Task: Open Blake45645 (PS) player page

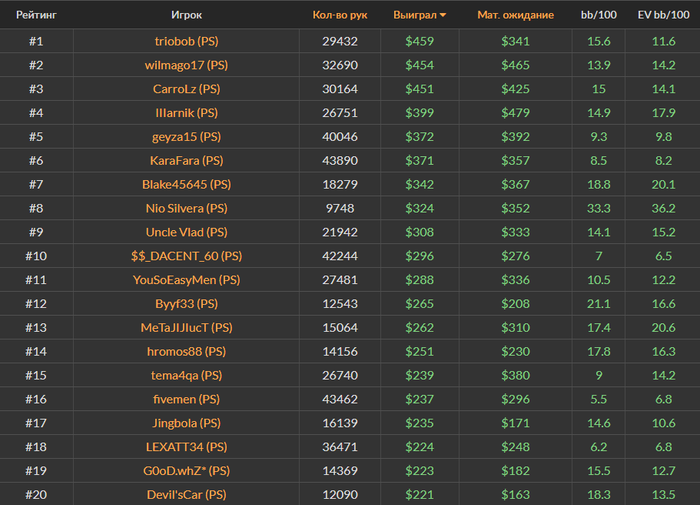Action: (x=186, y=184)
